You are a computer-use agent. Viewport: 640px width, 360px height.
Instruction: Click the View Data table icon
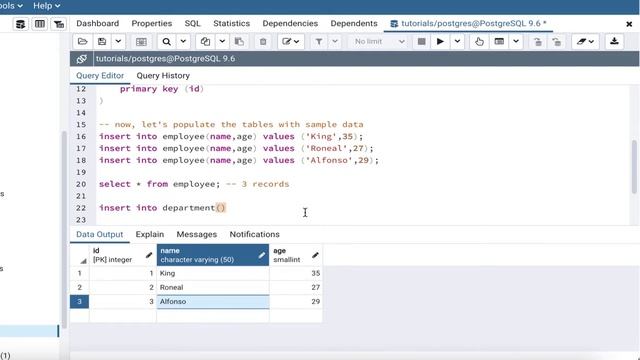click(x=40, y=24)
